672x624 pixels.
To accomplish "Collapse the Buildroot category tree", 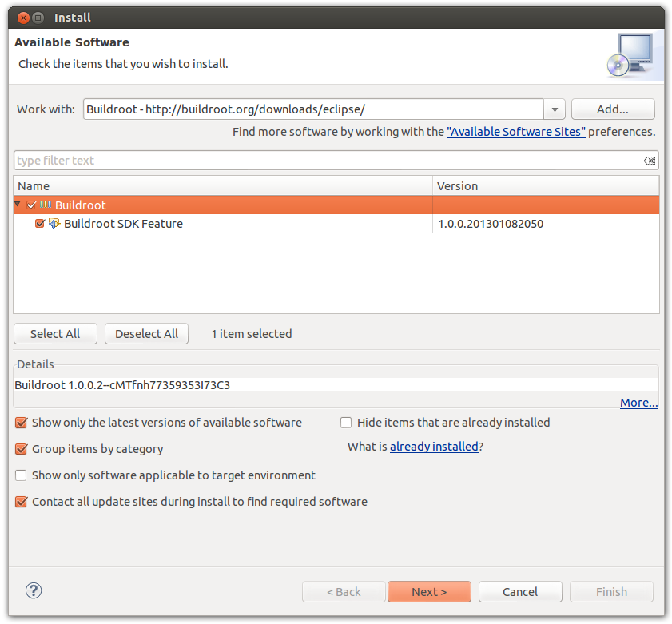I will [x=18, y=205].
